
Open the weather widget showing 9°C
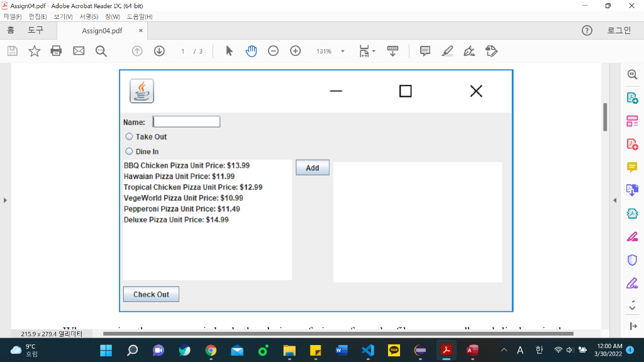click(24, 351)
